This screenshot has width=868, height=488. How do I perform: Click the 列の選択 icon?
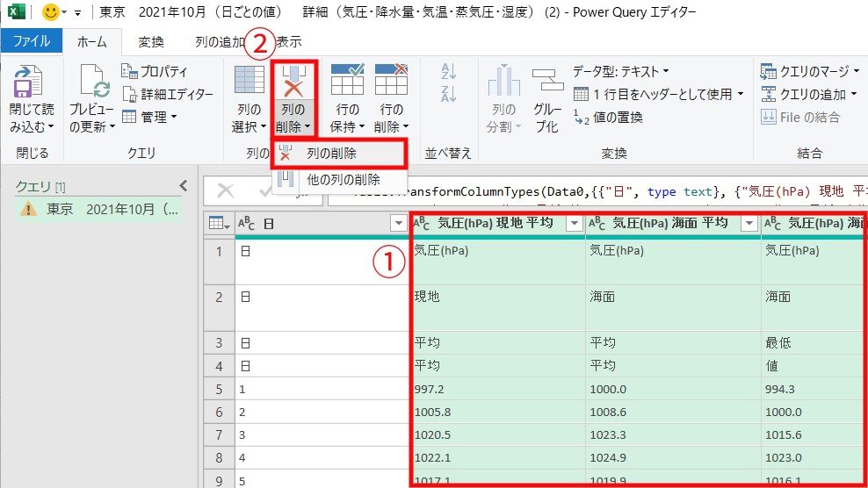coord(250,80)
